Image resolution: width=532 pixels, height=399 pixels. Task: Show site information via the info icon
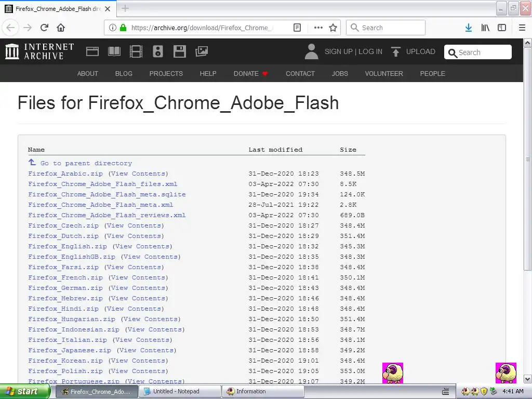(113, 28)
